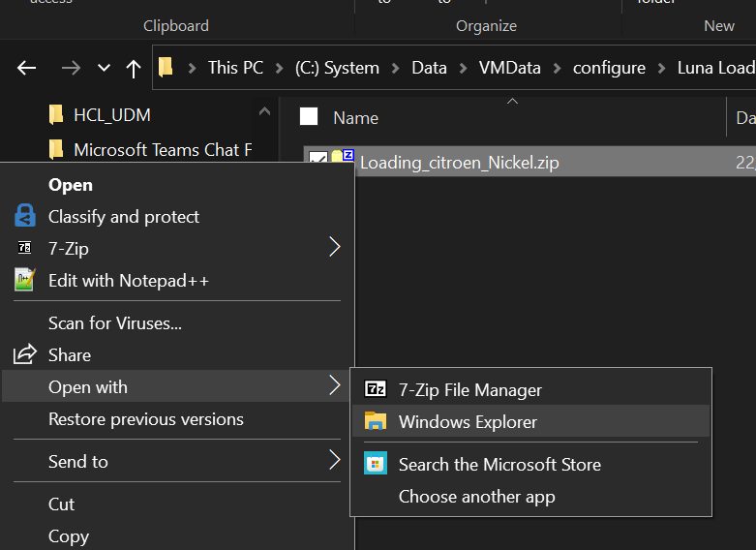This screenshot has height=550, width=756.
Task: Click the collapse arrow above Name column
Action: point(512,101)
